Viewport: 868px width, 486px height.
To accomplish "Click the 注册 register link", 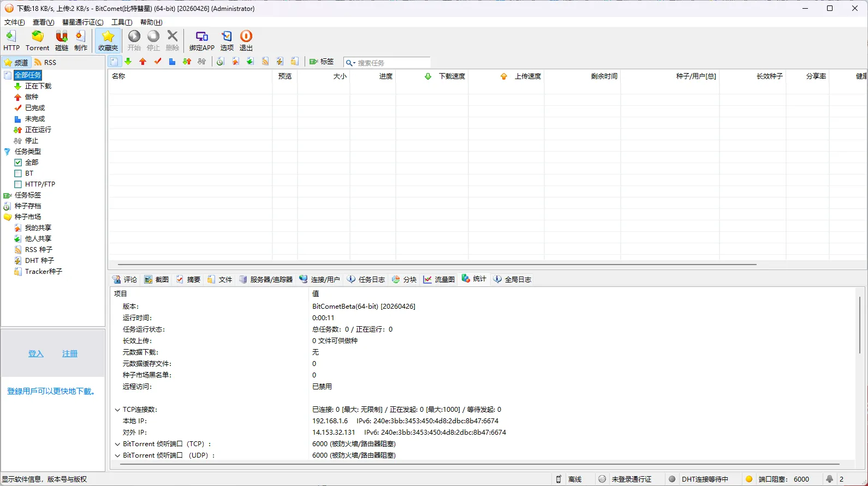I will click(70, 354).
